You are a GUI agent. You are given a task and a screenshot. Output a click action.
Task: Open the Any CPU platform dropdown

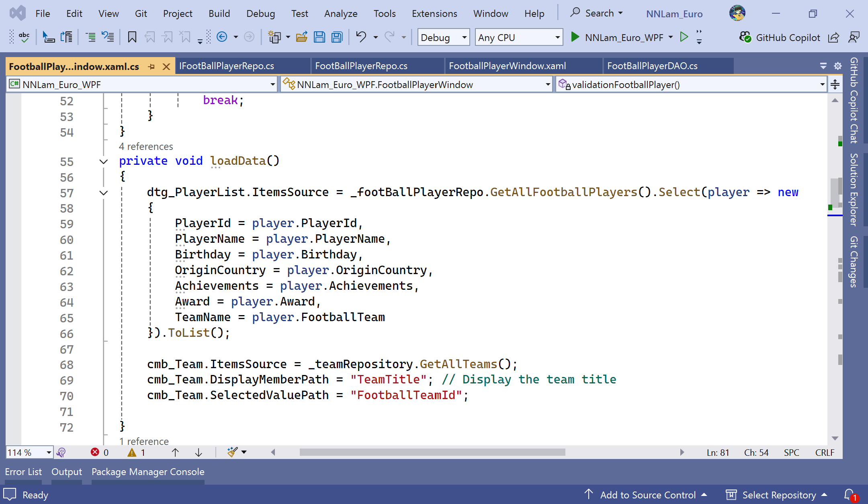point(519,37)
